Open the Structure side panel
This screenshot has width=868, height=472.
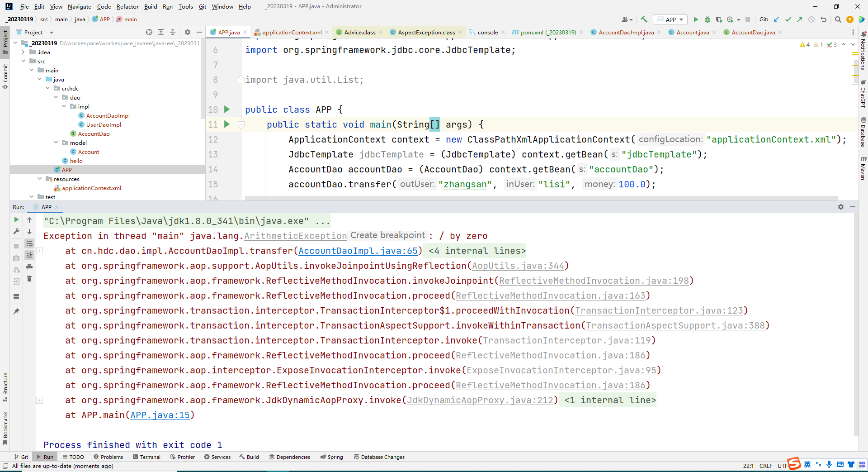(x=5, y=387)
